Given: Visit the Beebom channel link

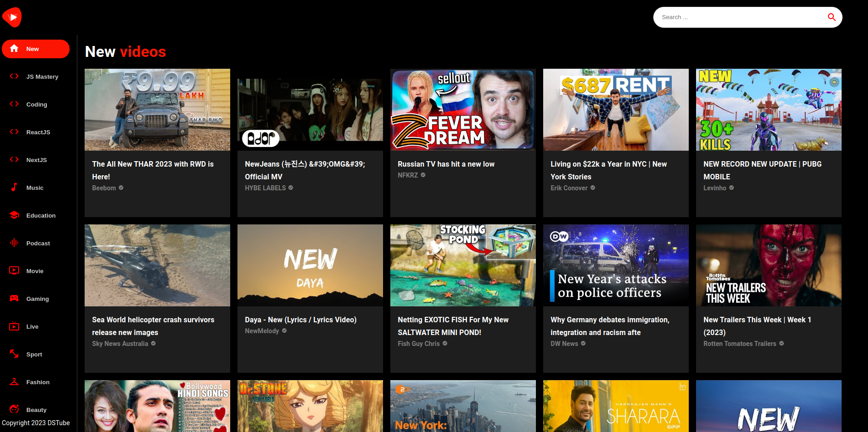Looking at the screenshot, I should (104, 188).
